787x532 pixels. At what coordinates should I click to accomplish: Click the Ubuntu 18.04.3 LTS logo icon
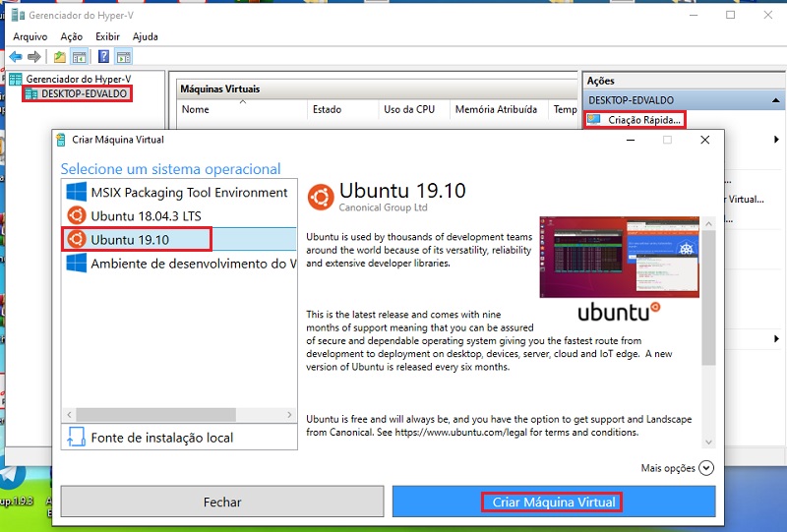[77, 215]
